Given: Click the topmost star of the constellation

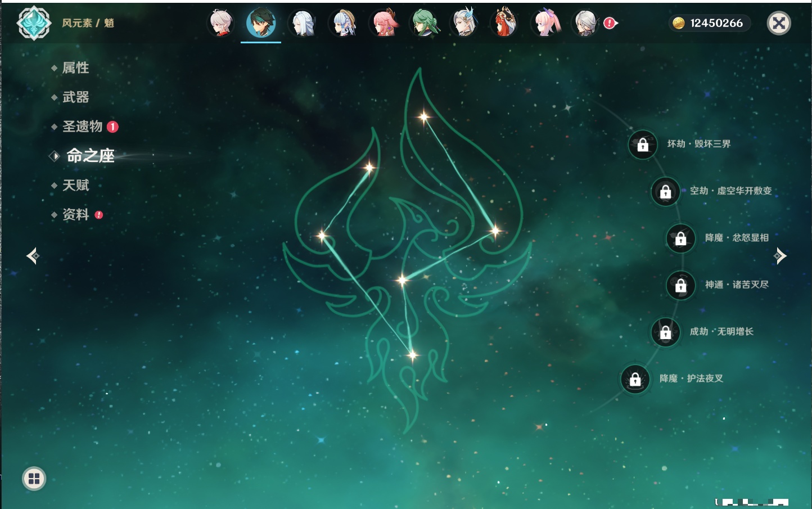Looking at the screenshot, I should 424,117.
